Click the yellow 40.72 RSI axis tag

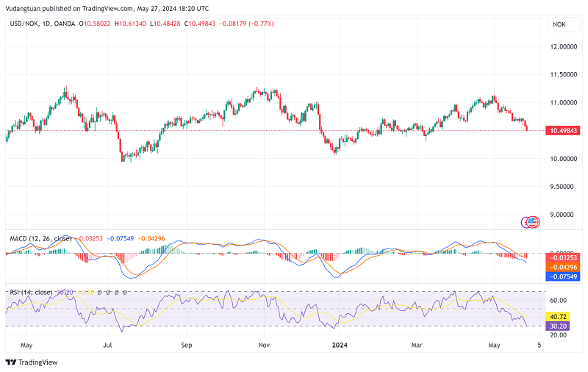(x=560, y=315)
